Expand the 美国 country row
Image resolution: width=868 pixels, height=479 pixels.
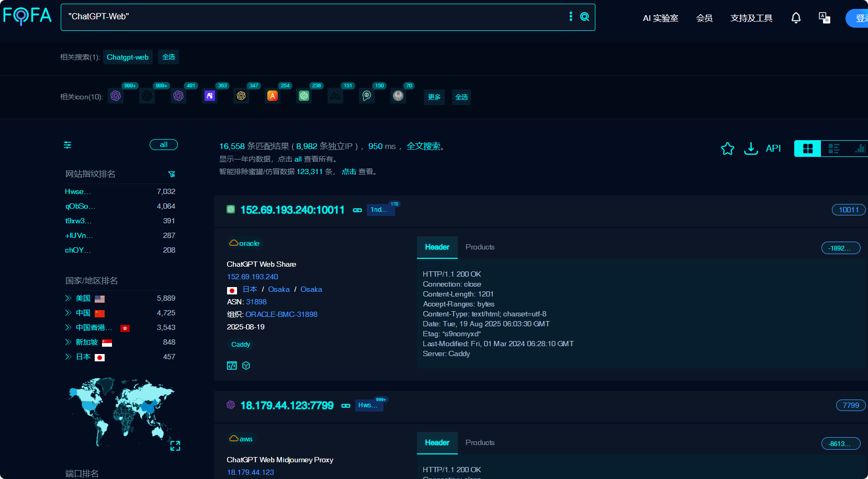point(68,298)
